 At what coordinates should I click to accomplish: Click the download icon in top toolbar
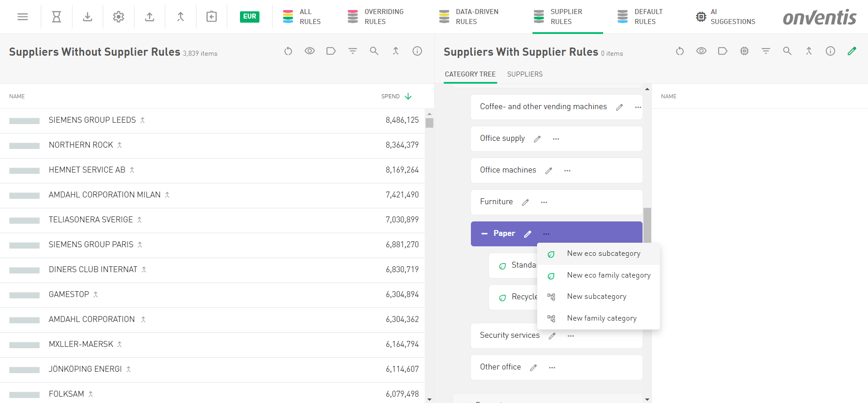(87, 17)
